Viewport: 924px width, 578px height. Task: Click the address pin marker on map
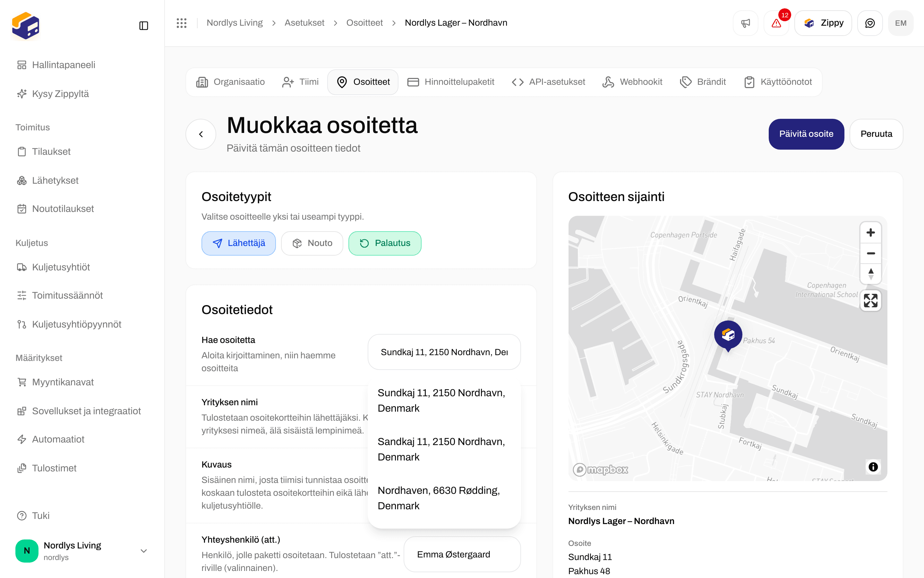point(728,336)
